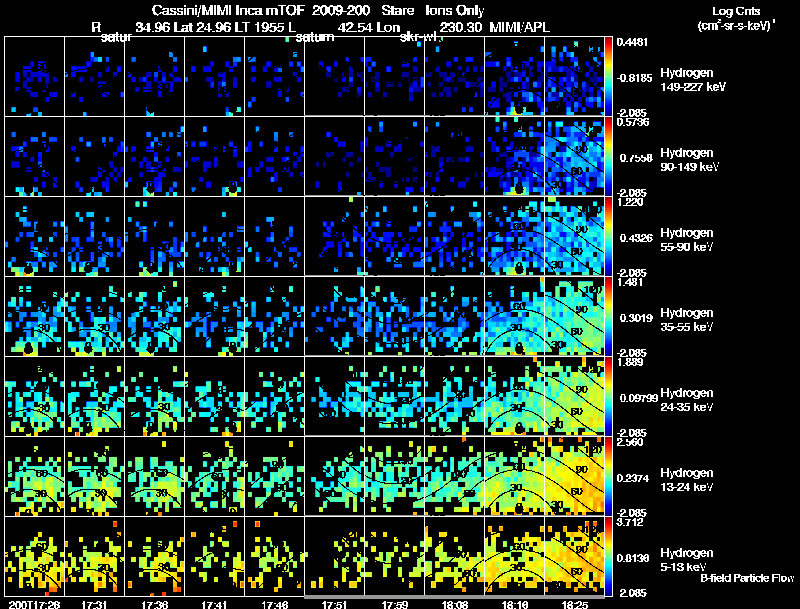Image resolution: width=800 pixels, height=609 pixels.
Task: Click the color bar beside Hydrogen 35-55 keV
Action: 608,317
